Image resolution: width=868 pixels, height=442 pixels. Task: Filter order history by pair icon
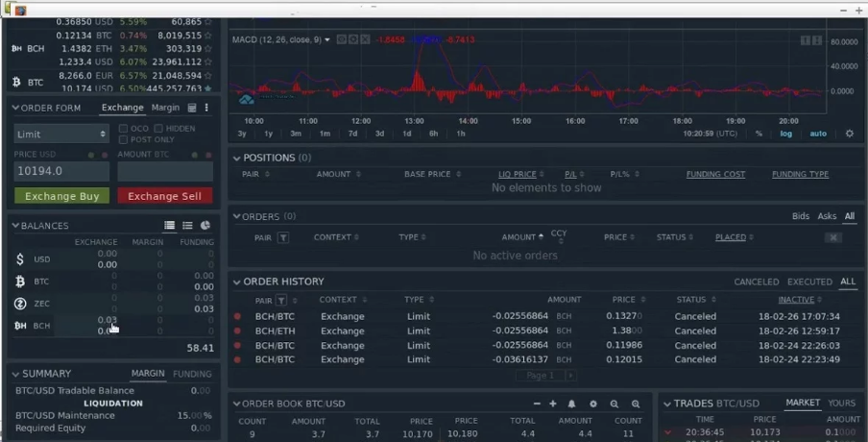pos(281,300)
